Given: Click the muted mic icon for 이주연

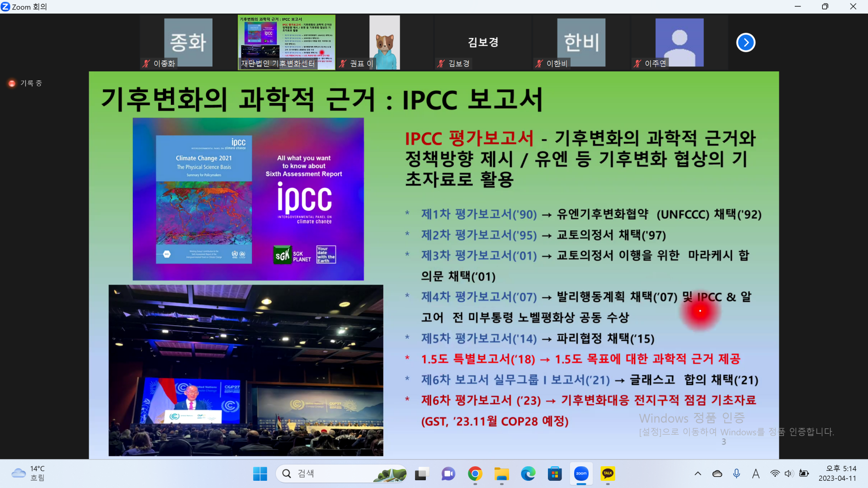Looking at the screenshot, I should [x=637, y=64].
